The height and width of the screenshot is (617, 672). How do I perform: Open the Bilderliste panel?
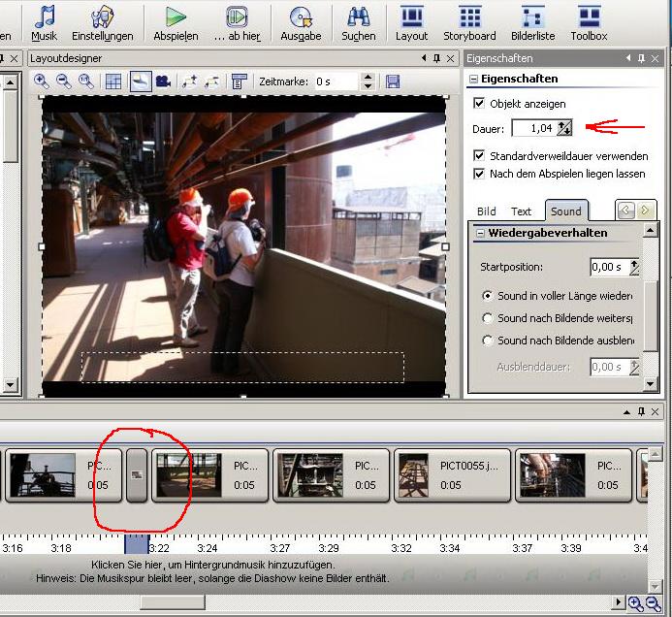tap(532, 22)
